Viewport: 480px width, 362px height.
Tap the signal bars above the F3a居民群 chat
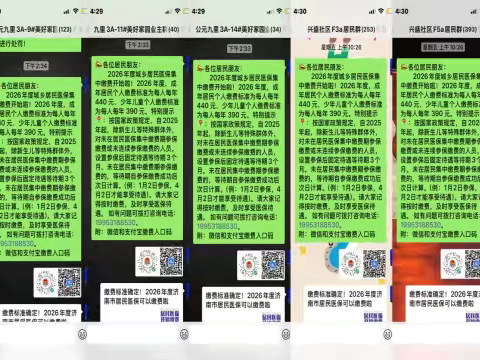coord(372,12)
